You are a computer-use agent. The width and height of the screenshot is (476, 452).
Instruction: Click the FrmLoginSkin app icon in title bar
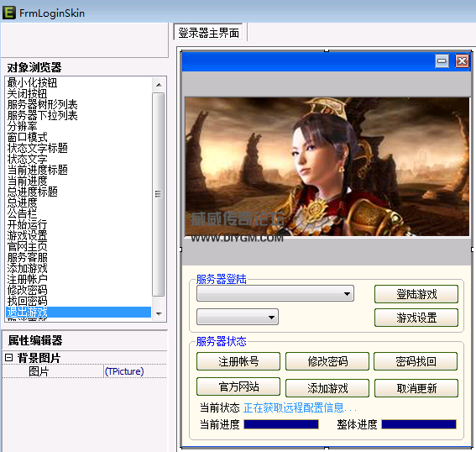[x=8, y=13]
